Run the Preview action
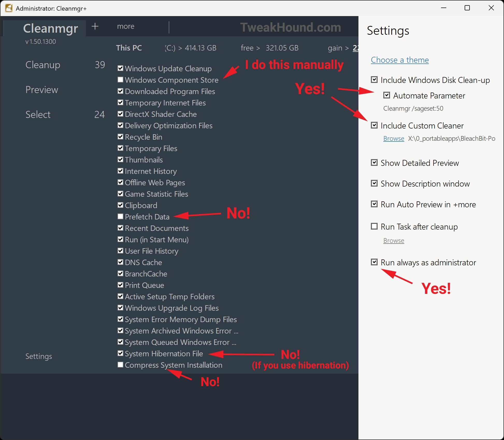Image resolution: width=504 pixels, height=440 pixels. [x=42, y=90]
